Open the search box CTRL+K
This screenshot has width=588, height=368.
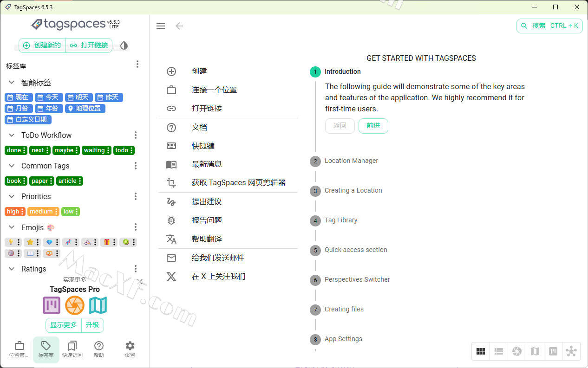point(549,26)
